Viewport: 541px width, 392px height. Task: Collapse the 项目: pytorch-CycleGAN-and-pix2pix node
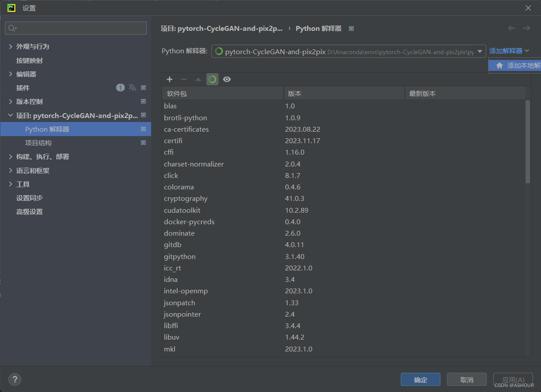pyautogui.click(x=11, y=115)
